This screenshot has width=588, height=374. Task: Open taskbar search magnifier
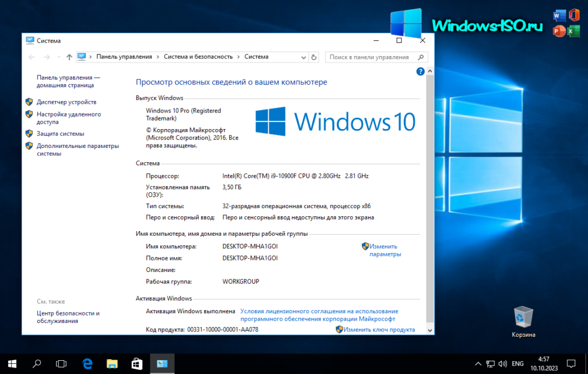[37, 364]
